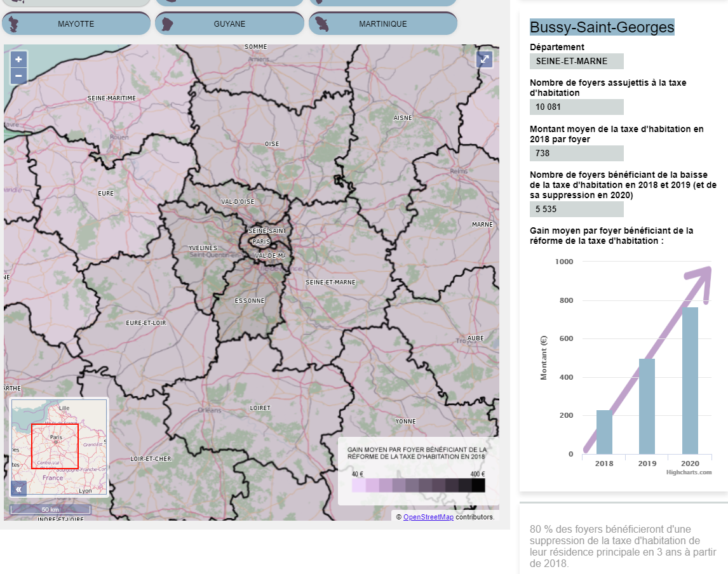Click the 2020 bar in the chart
The image size is (728, 574).
690,381
